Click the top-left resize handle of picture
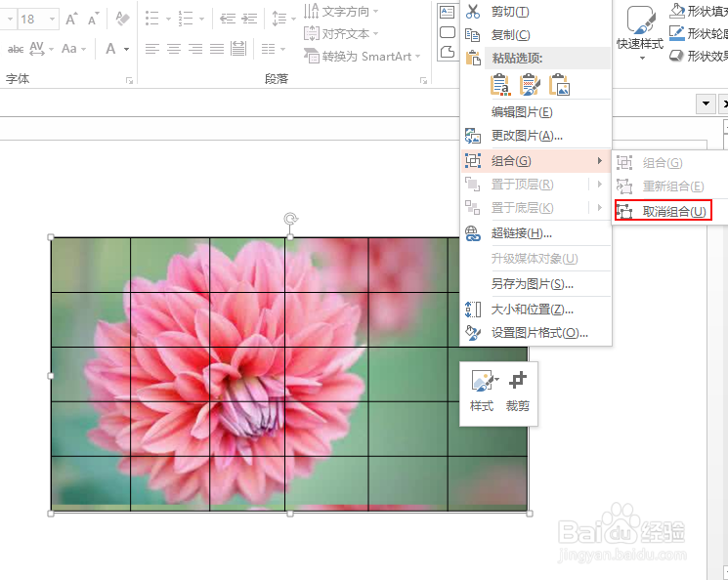728x580 pixels. pyautogui.click(x=51, y=237)
